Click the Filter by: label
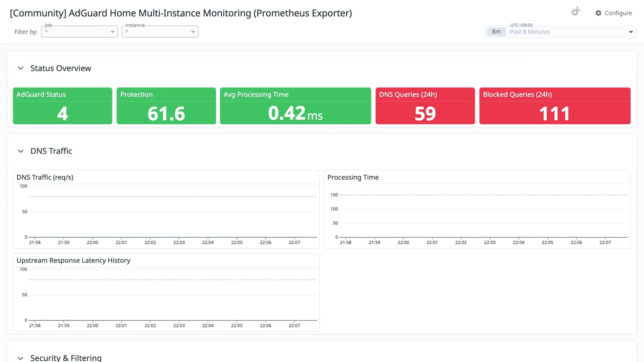 26,32
